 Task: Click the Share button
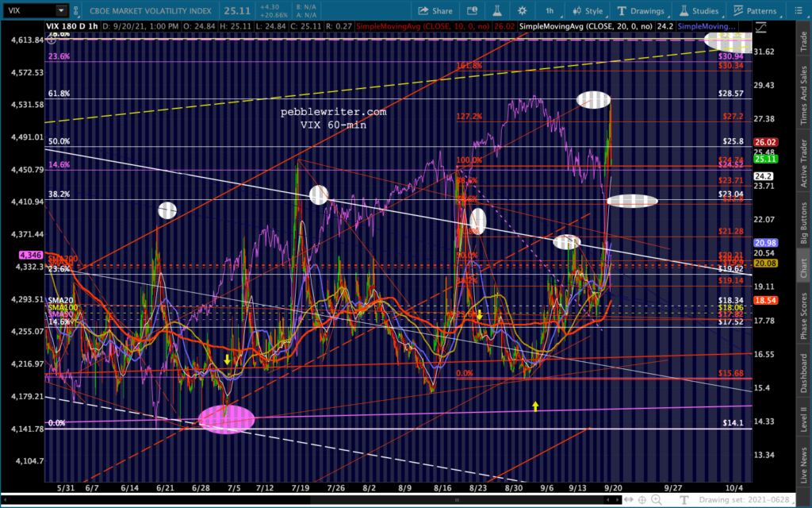(x=435, y=11)
